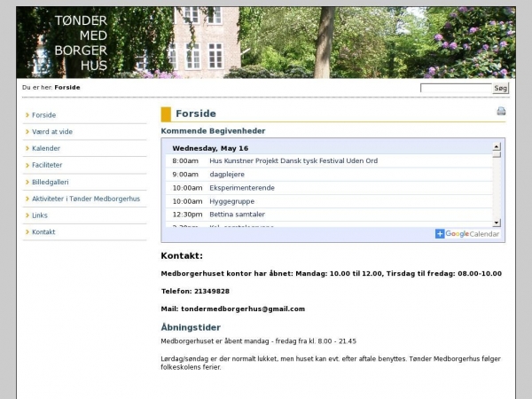The image size is (532, 399).
Task: Click the Wednesday, May 16 date header
Action: [210, 148]
